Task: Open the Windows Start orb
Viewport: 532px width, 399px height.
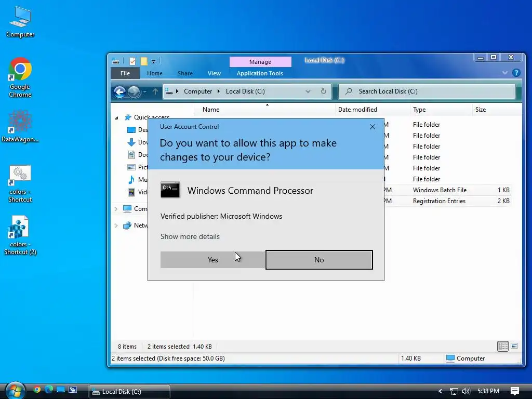Action: click(15, 391)
